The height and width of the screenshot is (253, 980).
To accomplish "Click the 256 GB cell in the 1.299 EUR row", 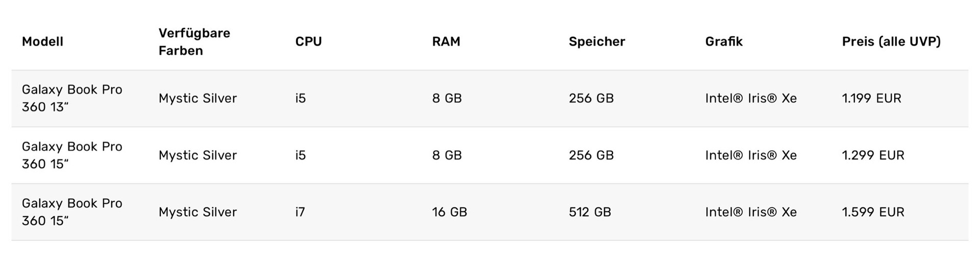I will 591,155.
